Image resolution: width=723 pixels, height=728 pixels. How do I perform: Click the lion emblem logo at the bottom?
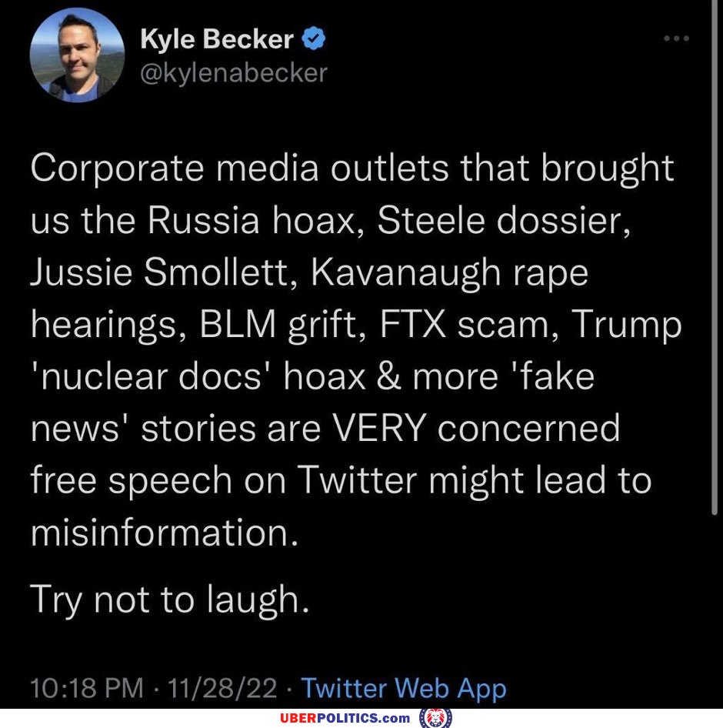click(x=435, y=718)
